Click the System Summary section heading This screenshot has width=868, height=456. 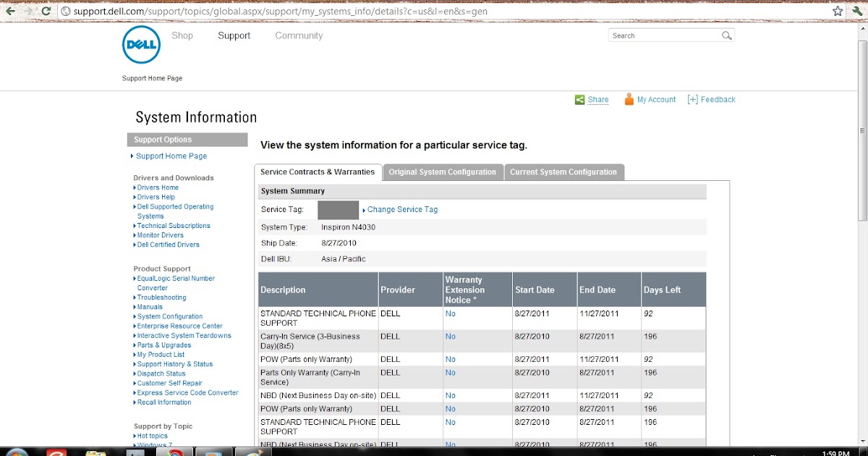293,191
